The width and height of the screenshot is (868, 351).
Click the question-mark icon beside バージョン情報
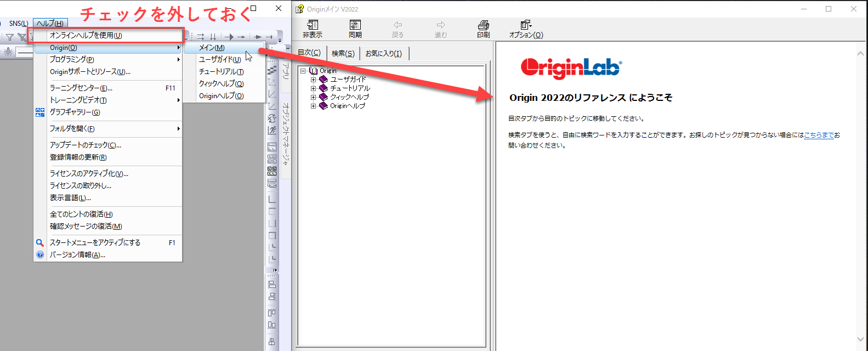(x=40, y=254)
